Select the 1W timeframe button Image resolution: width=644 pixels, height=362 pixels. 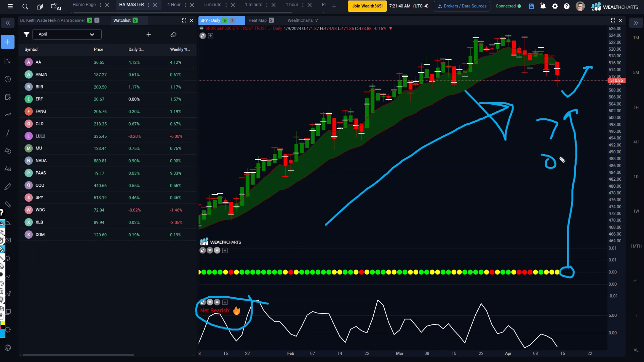[x=636, y=211]
